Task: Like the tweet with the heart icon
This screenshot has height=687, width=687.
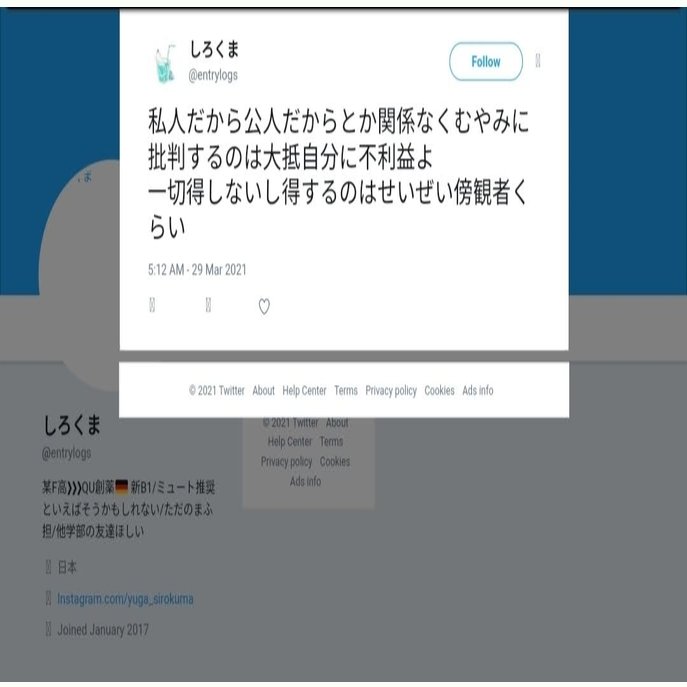Action: [x=264, y=306]
